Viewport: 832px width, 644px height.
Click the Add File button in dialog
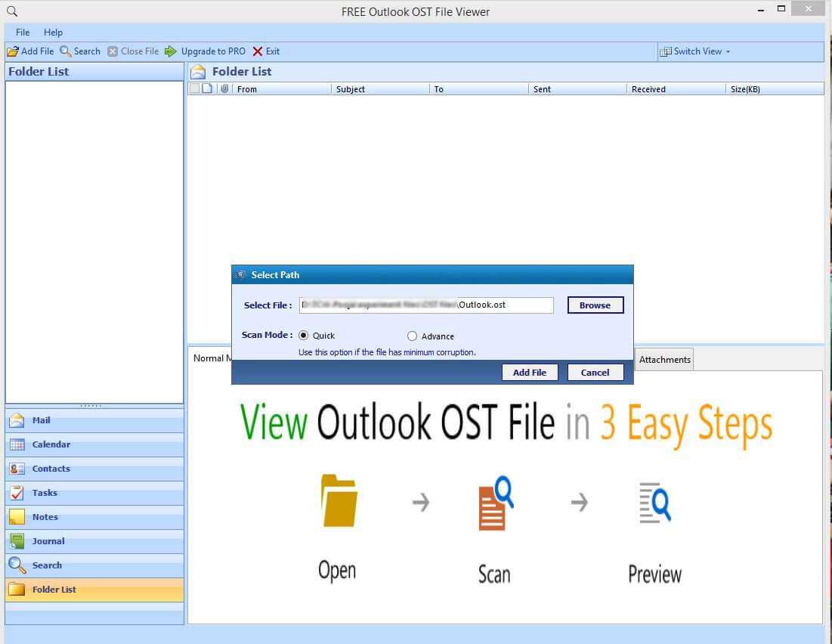(x=530, y=372)
